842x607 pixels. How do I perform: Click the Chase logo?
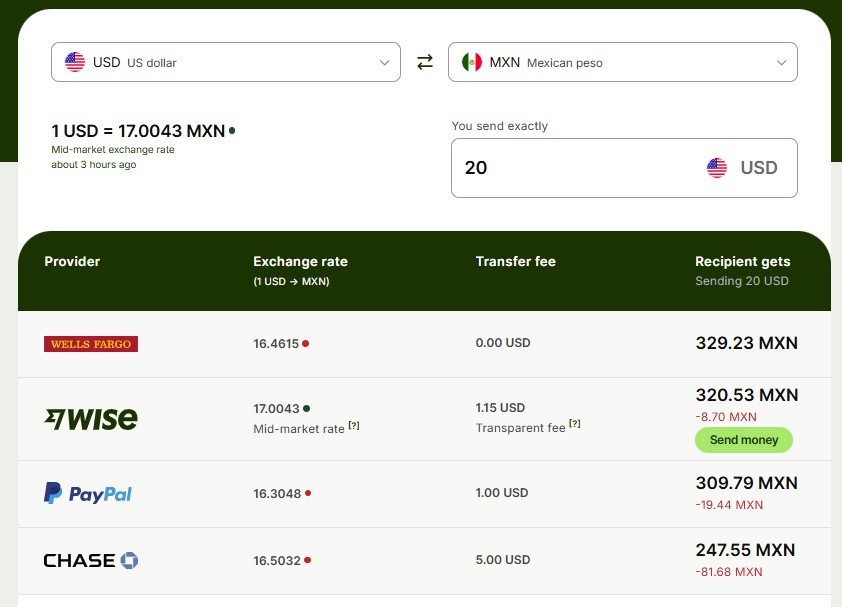click(91, 560)
